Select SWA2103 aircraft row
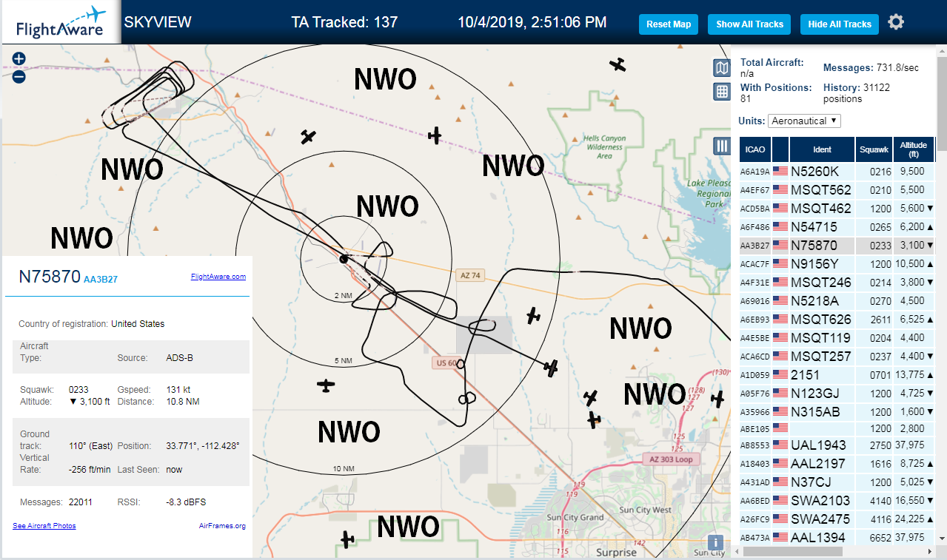 click(837, 501)
